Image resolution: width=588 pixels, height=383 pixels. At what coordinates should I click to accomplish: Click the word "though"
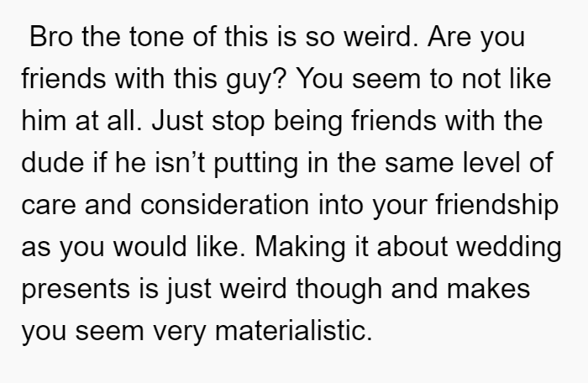tap(339, 290)
